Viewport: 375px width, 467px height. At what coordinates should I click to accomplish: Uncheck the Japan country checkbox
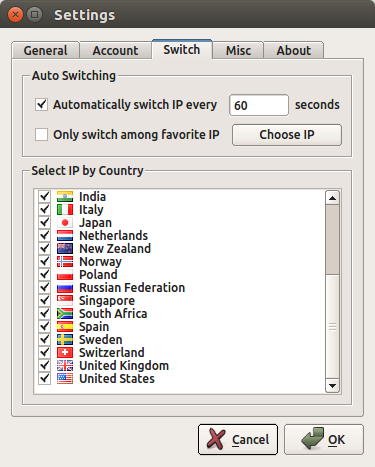point(44,223)
